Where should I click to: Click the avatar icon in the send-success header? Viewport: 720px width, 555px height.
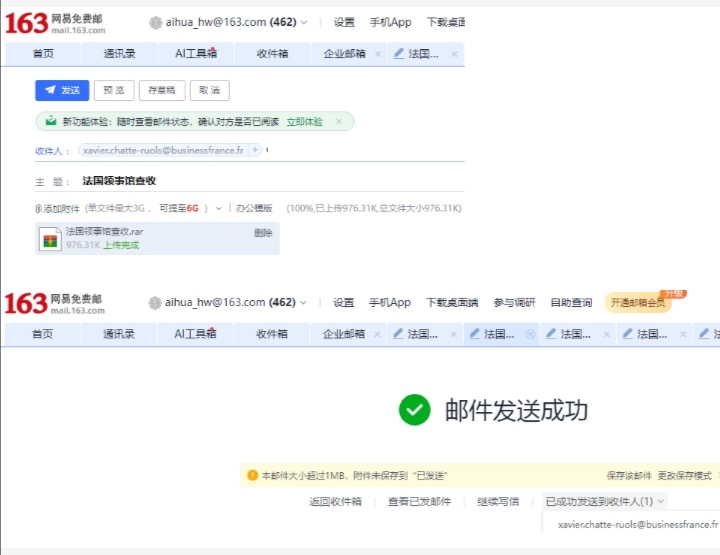click(x=155, y=303)
